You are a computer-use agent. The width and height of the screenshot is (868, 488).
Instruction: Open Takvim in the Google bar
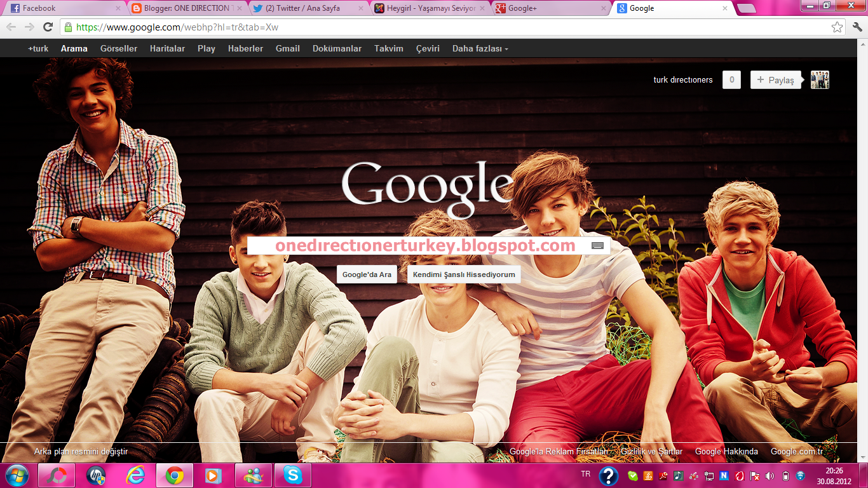pos(389,48)
